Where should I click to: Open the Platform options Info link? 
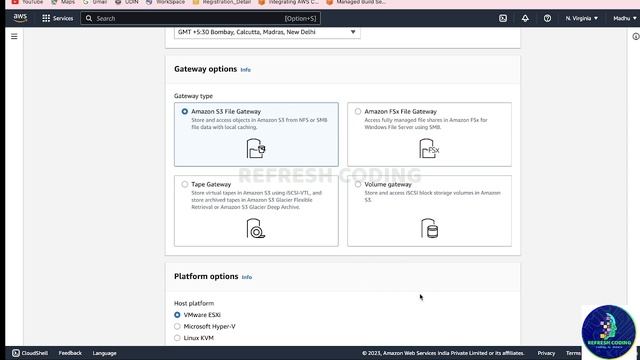coord(247,277)
